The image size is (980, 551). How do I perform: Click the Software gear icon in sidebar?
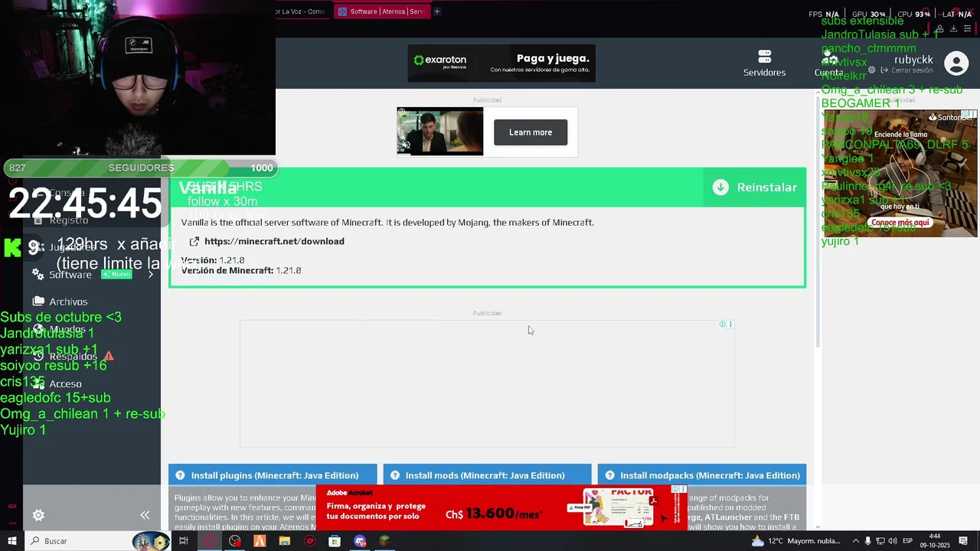(38, 274)
